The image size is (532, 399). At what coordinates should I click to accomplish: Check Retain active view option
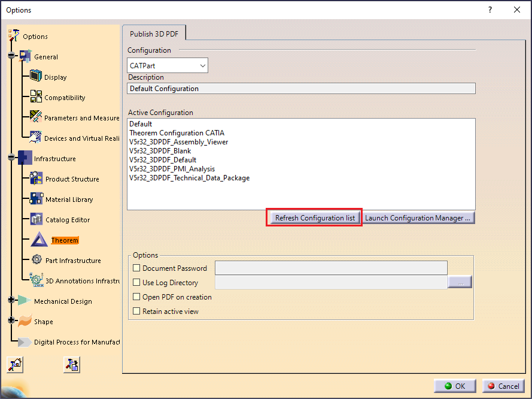click(x=136, y=311)
